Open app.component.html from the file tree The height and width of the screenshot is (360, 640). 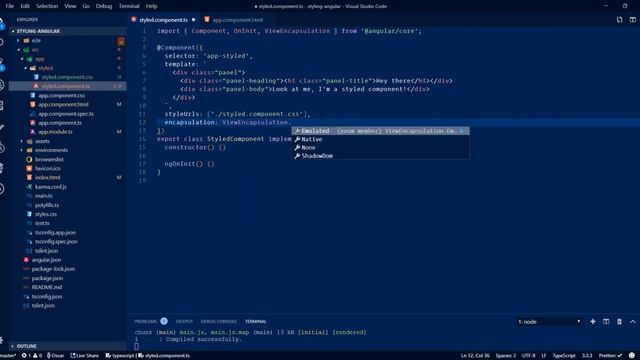click(63, 104)
